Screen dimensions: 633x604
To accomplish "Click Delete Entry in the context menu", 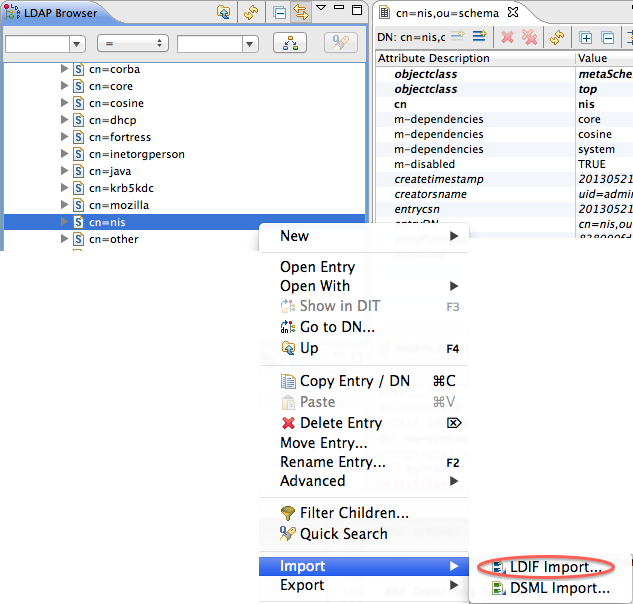I will (x=340, y=423).
